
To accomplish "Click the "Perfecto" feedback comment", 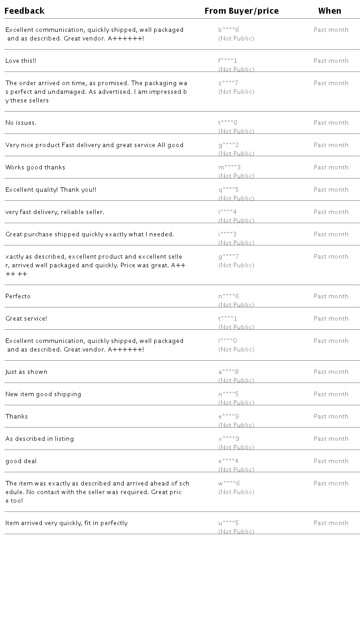I will pyautogui.click(x=18, y=296).
